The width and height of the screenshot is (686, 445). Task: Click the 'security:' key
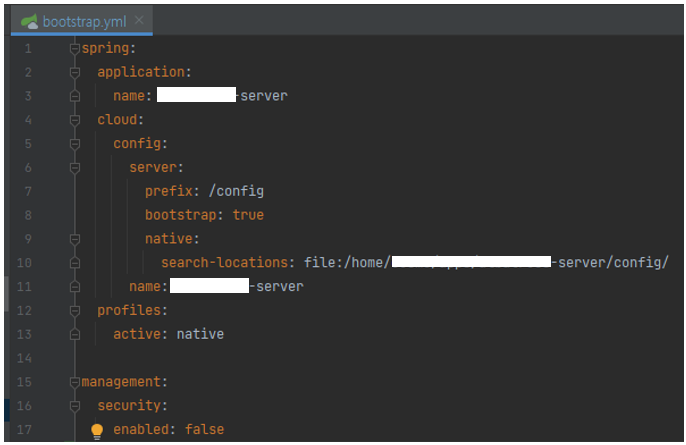[132, 406]
